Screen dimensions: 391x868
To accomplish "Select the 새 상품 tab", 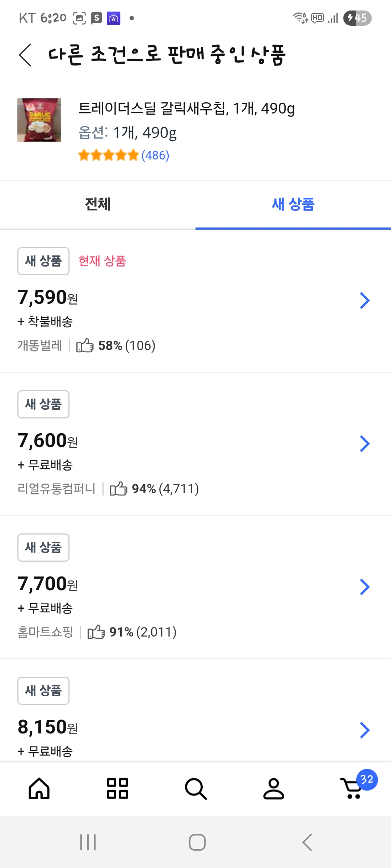I will pos(293,205).
